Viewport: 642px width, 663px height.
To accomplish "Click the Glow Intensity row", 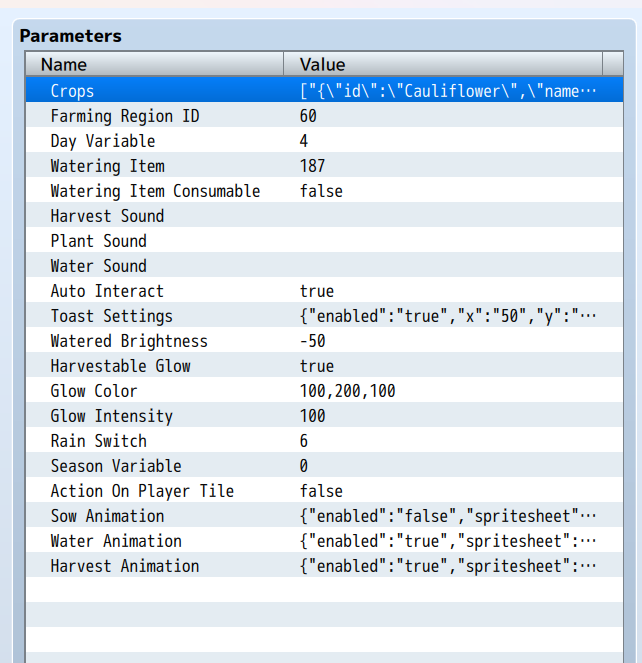I will (x=112, y=416).
